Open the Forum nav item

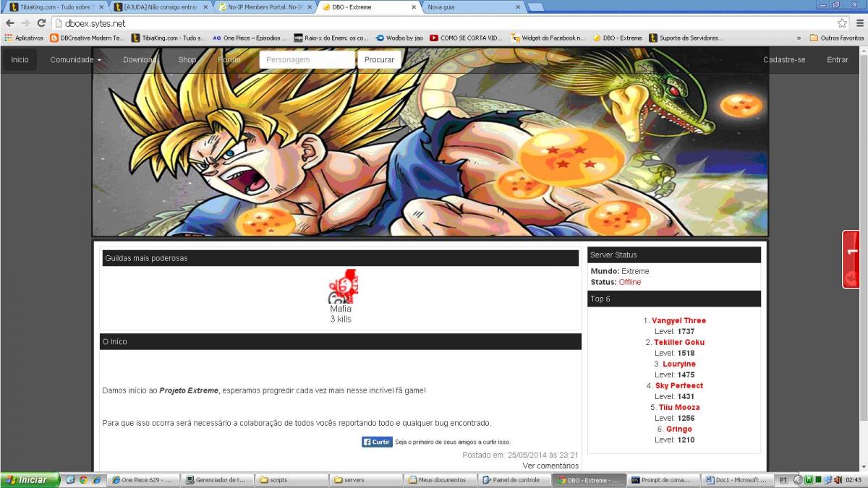click(x=229, y=59)
